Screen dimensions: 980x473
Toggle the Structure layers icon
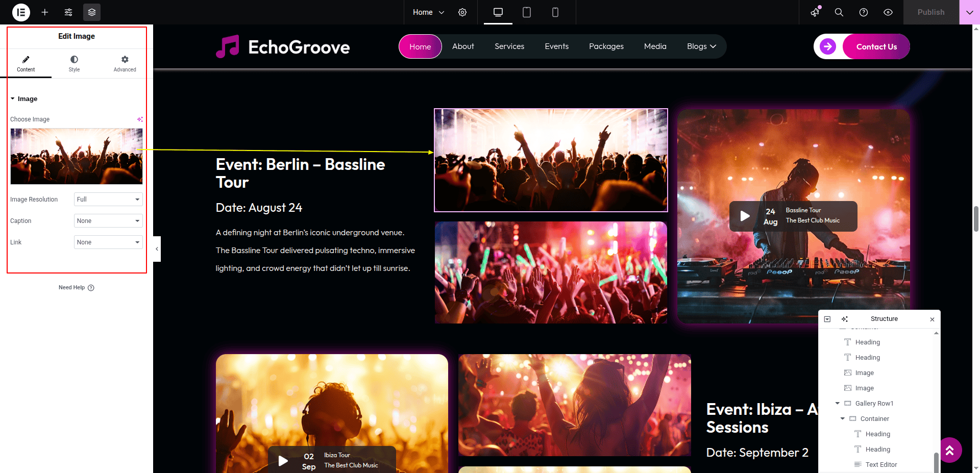point(92,12)
